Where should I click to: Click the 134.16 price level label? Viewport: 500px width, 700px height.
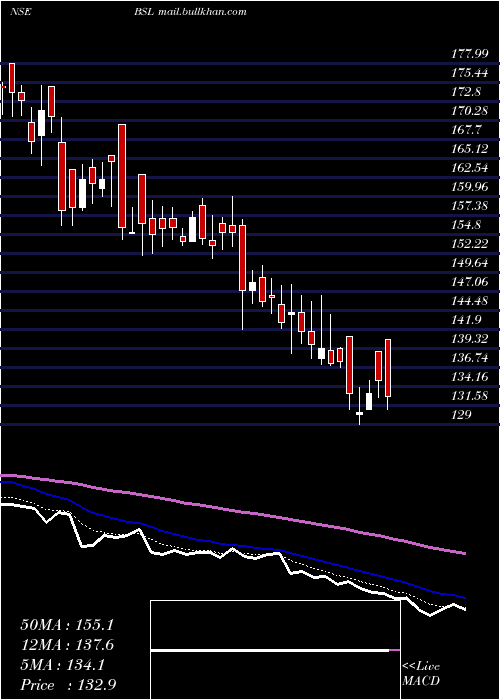point(470,377)
